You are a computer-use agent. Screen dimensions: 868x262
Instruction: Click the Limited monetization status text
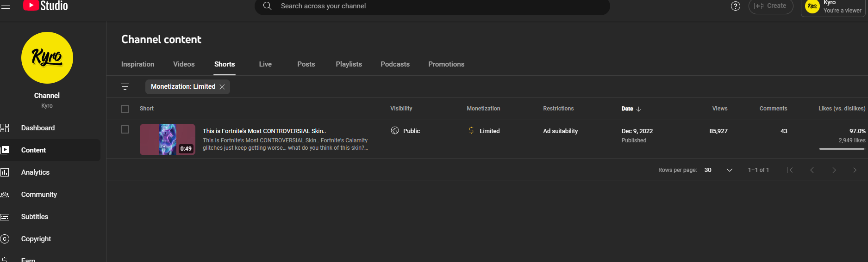point(490,131)
